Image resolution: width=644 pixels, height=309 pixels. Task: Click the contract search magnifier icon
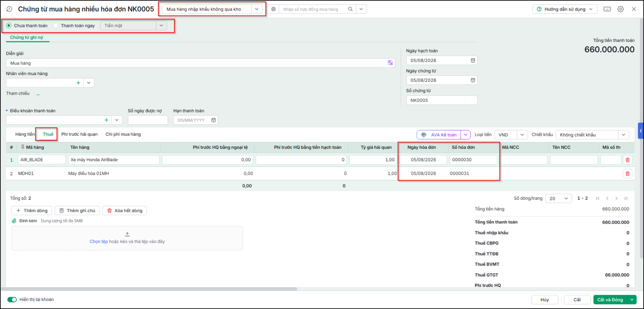351,9
